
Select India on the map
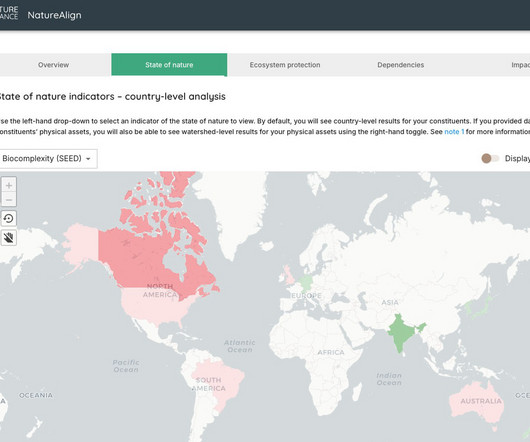coord(403,333)
